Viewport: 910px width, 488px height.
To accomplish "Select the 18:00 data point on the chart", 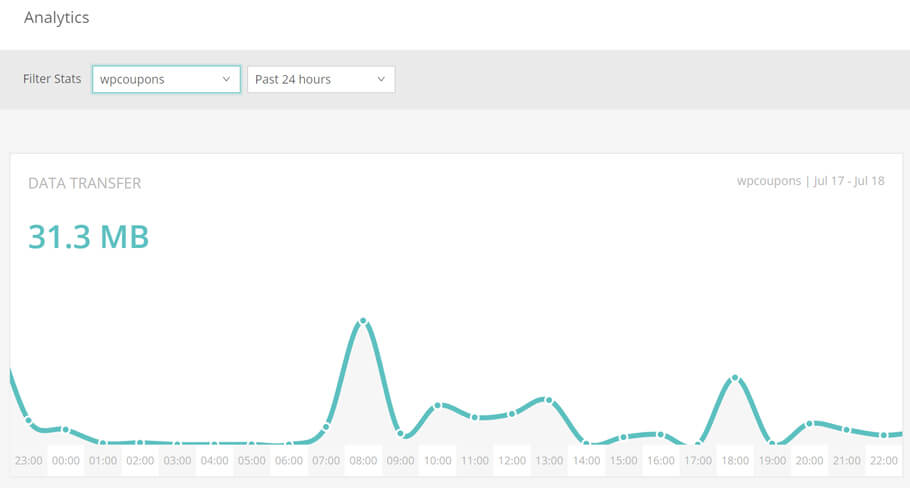I will pos(735,378).
